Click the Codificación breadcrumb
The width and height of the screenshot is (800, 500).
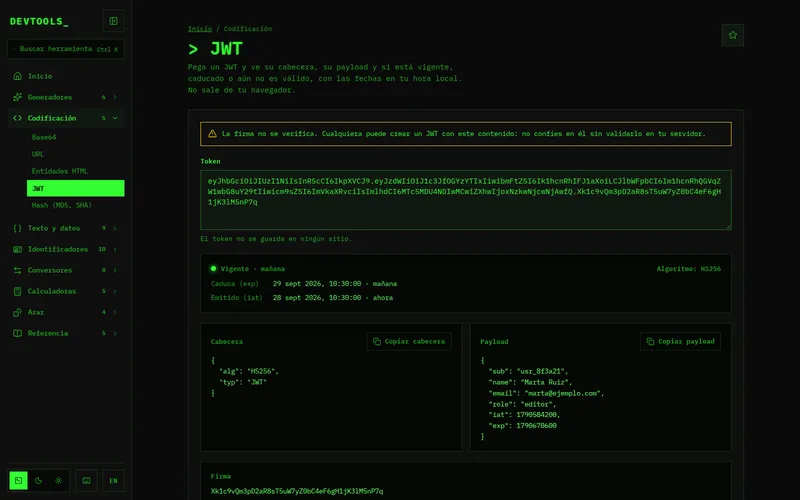(x=247, y=29)
